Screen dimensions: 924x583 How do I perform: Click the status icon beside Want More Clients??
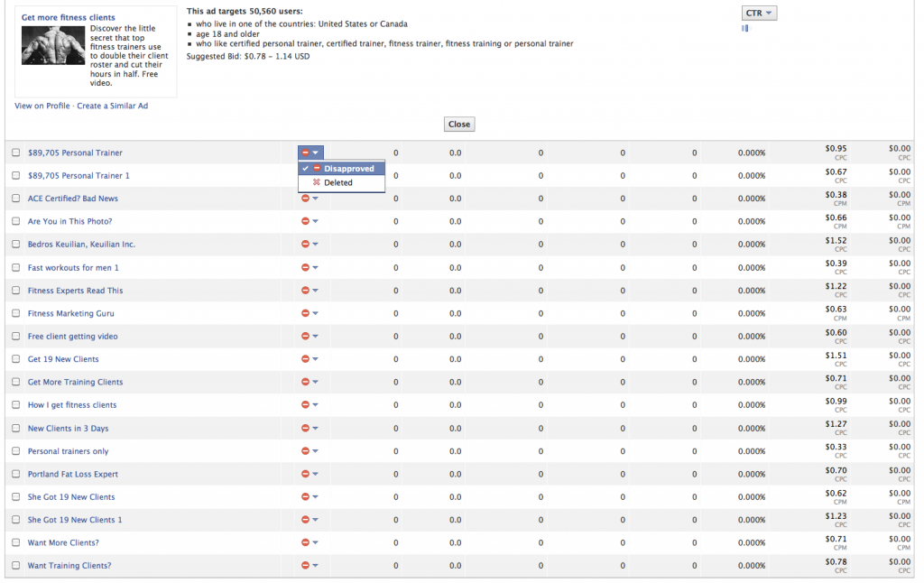tap(305, 542)
